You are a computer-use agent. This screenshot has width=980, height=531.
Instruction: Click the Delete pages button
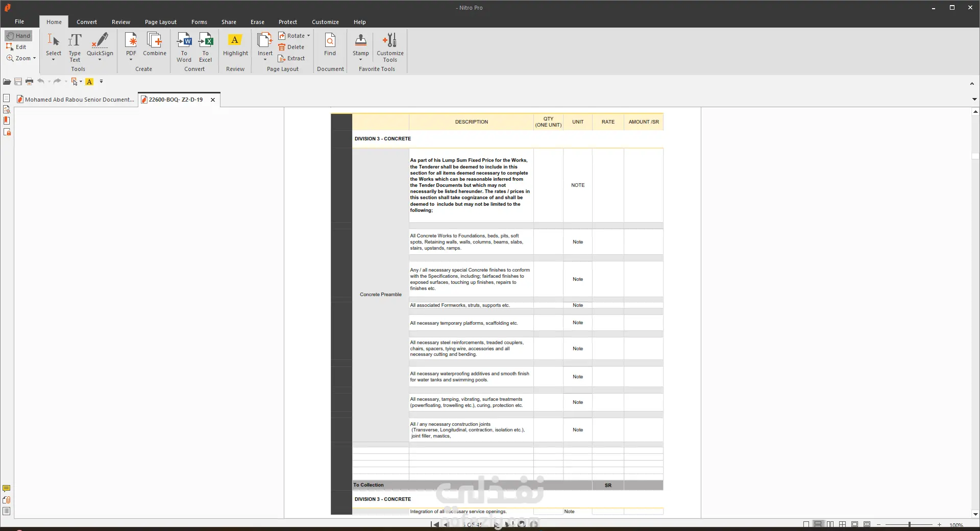click(291, 47)
